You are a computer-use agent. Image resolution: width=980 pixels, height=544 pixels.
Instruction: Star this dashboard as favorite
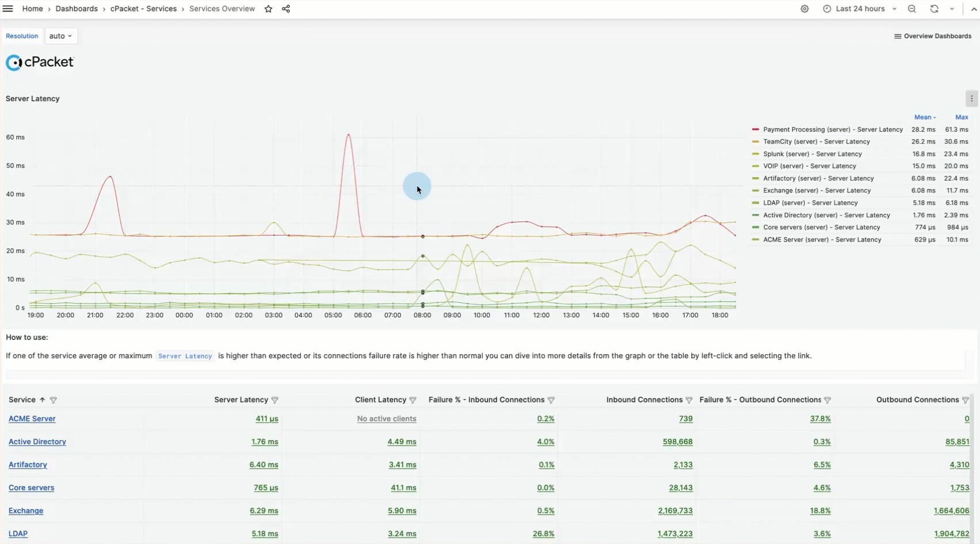[268, 9]
